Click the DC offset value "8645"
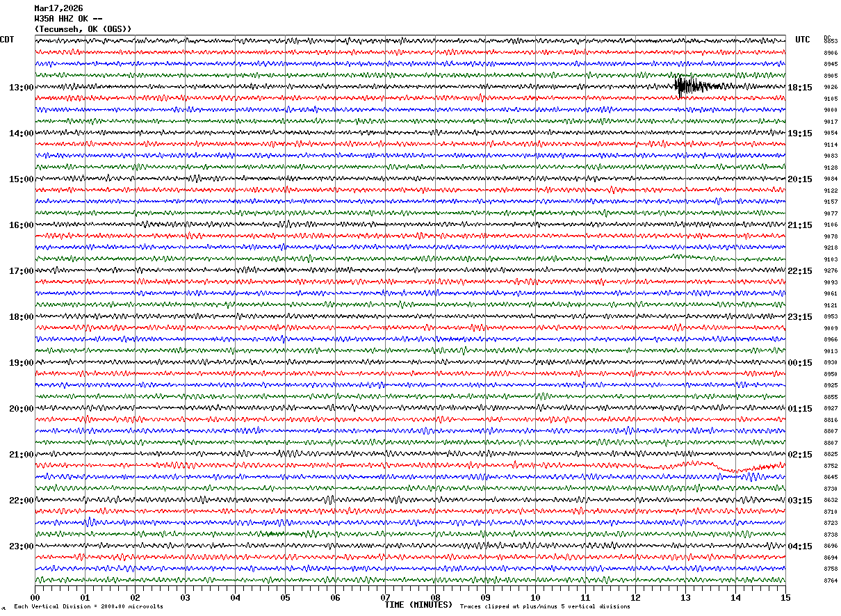Screen dimensions: 841x616 [831, 478]
